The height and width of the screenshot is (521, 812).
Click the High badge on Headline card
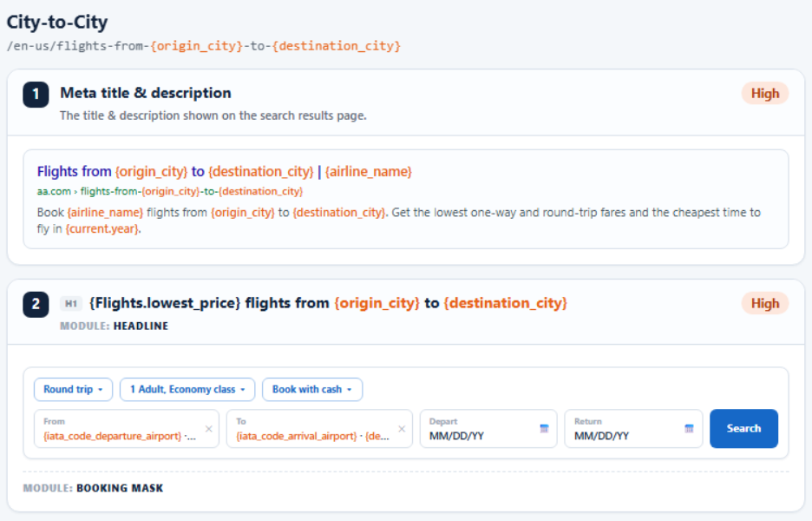(x=765, y=303)
